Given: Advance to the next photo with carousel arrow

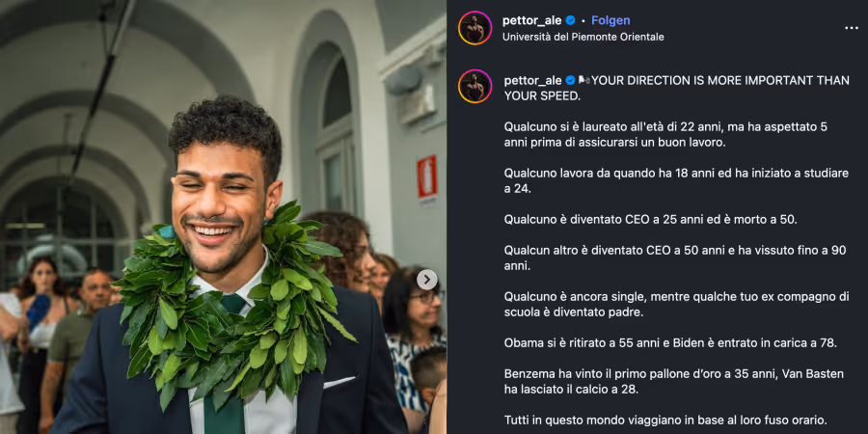Looking at the screenshot, I should [427, 280].
